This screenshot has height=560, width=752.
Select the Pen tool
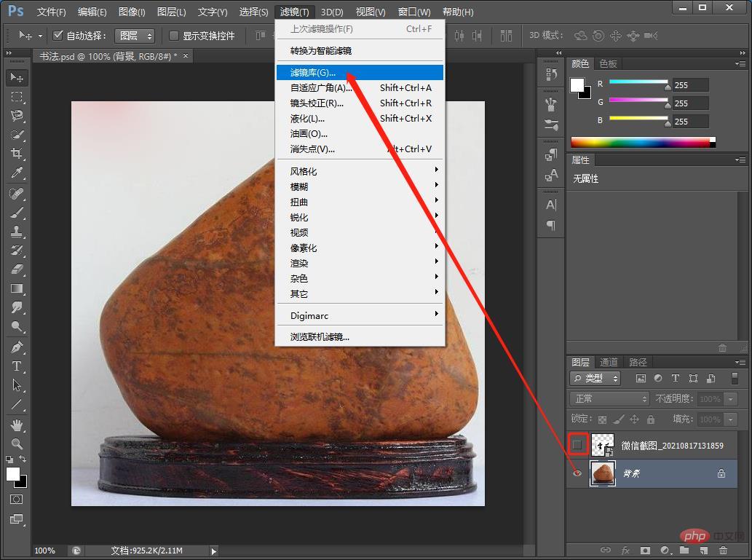[x=17, y=347]
